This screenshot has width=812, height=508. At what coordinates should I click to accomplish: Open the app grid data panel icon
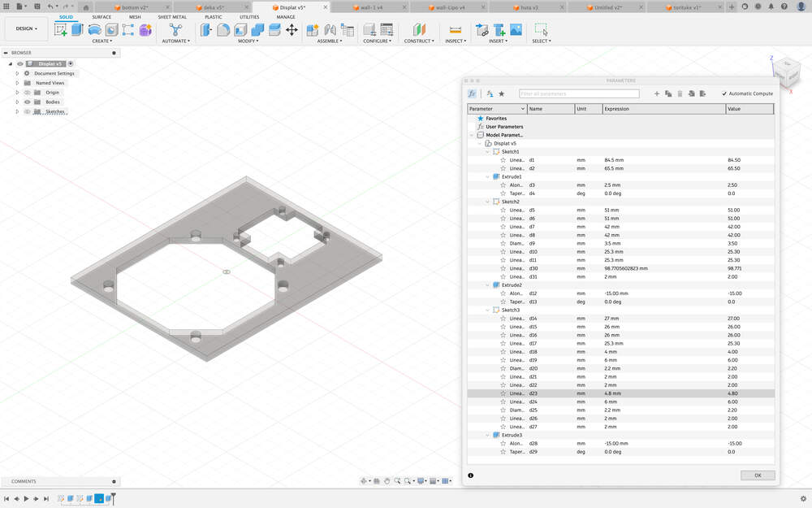(6, 7)
